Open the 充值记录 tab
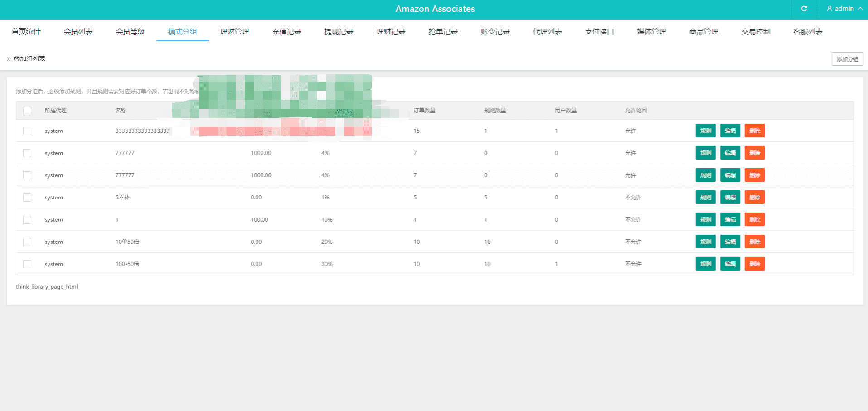Image resolution: width=868 pixels, height=411 pixels. (286, 32)
